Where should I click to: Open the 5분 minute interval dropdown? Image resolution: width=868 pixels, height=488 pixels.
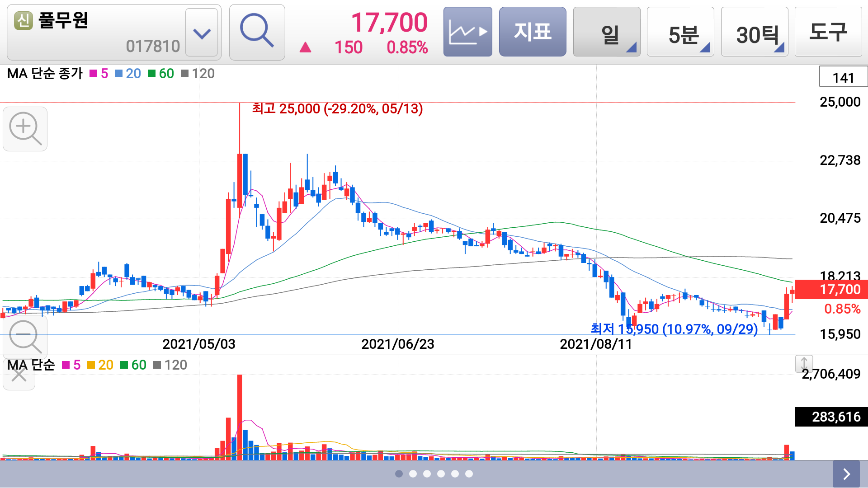point(680,33)
